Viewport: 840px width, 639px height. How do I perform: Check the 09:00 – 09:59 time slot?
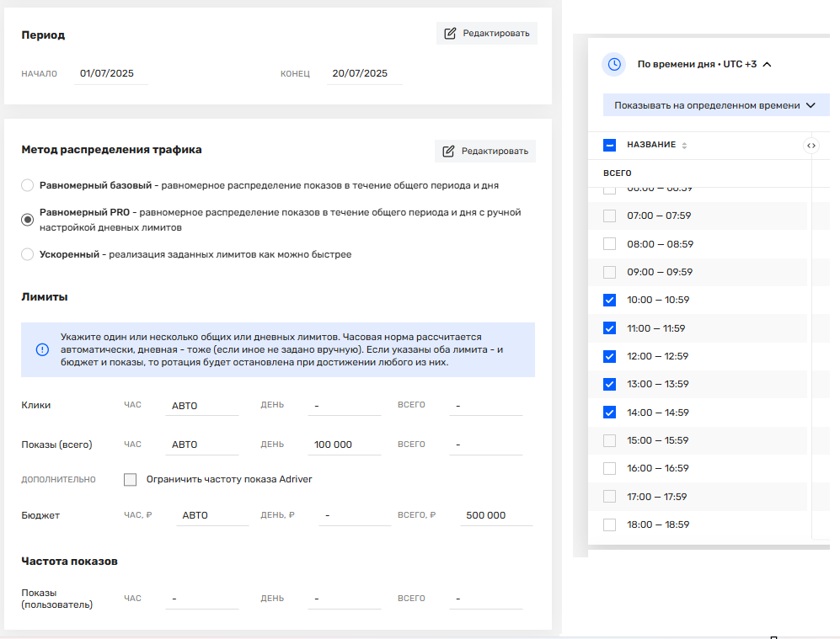pyautogui.click(x=609, y=272)
